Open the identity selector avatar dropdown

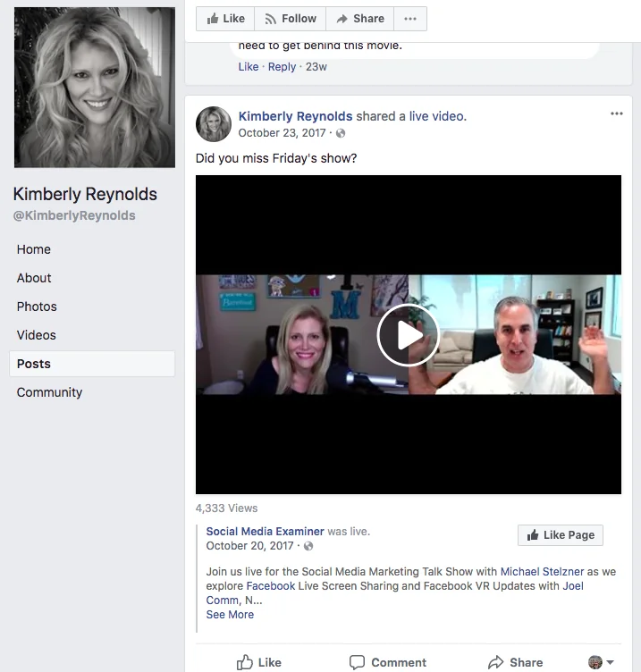point(601,662)
